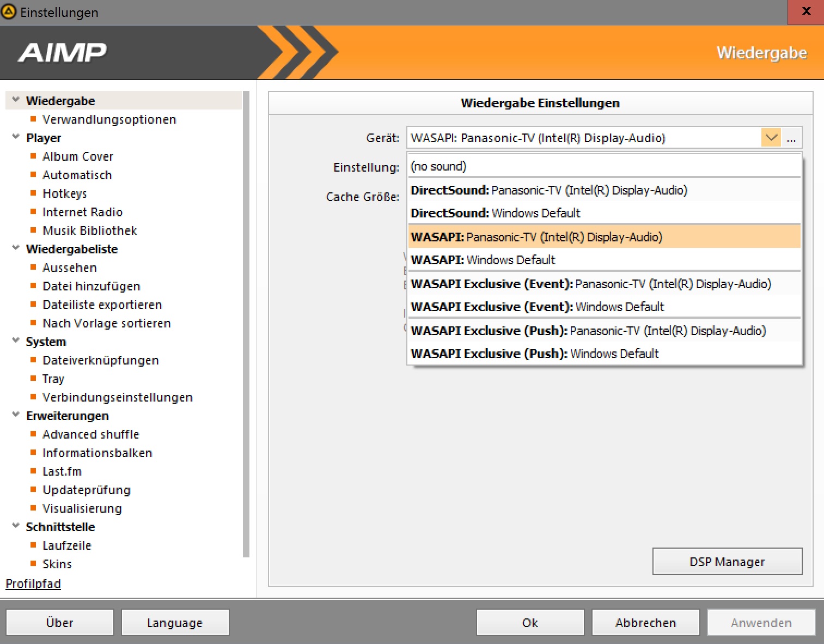Pick WASAPI Exclusive (Event): Panasonic-TV

coord(605,284)
